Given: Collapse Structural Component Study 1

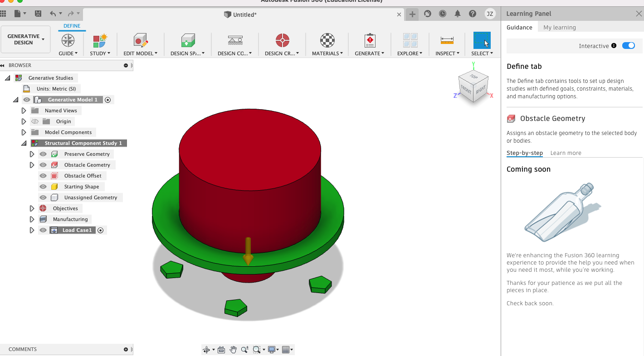Looking at the screenshot, I should [x=24, y=143].
